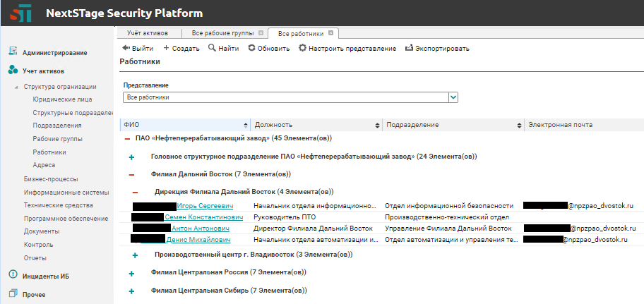Image resolution: width=644 pixels, height=304 pixels.
Task: Collapse the Филиал Дальний Восток group
Action: 131,174
